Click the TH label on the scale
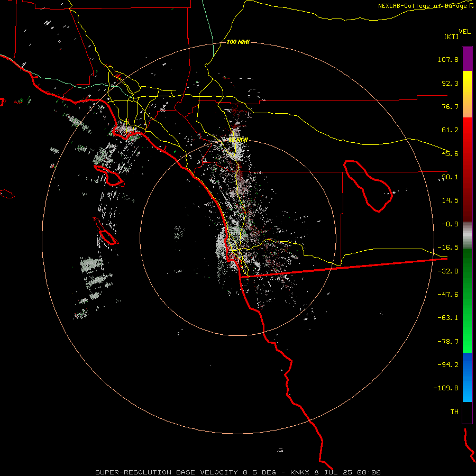The width and height of the screenshot is (476, 476). coord(454,412)
